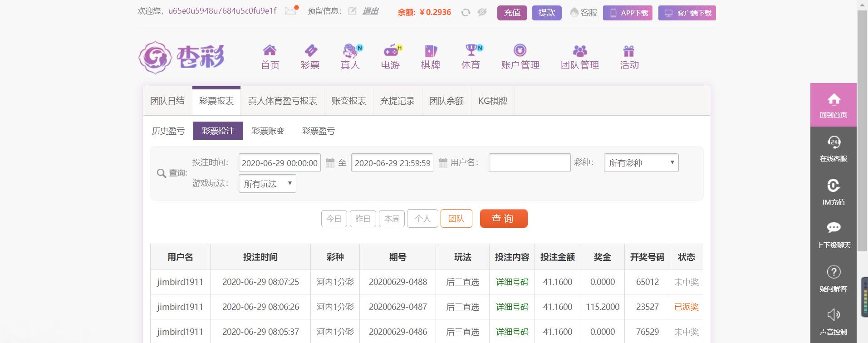
Task: Select 昨日 yesterday filter
Action: point(363,219)
